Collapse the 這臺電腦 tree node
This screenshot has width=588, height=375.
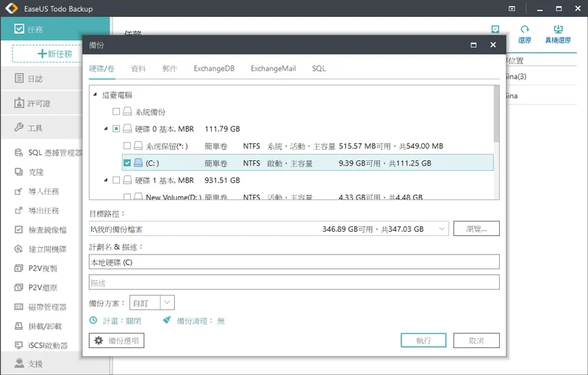95,95
